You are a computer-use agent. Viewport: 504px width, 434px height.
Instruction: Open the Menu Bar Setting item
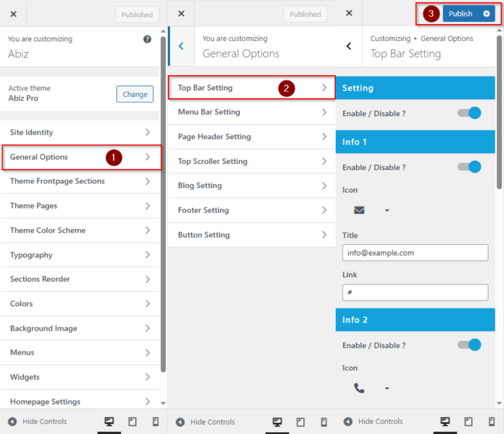[252, 112]
